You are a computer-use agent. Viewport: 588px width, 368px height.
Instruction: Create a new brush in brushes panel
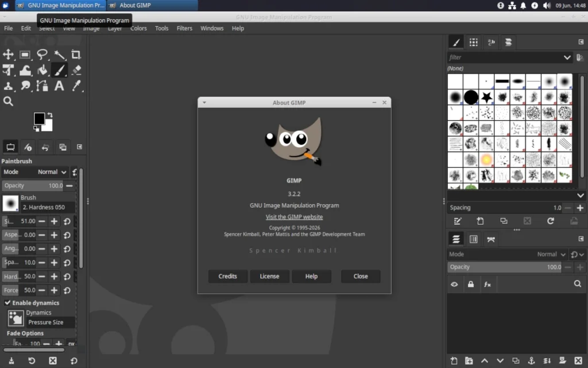coord(481,221)
